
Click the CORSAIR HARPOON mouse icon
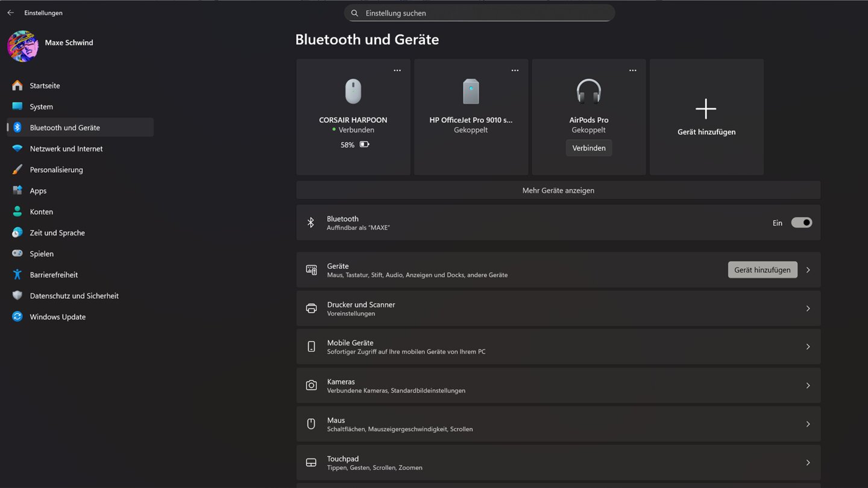(353, 92)
